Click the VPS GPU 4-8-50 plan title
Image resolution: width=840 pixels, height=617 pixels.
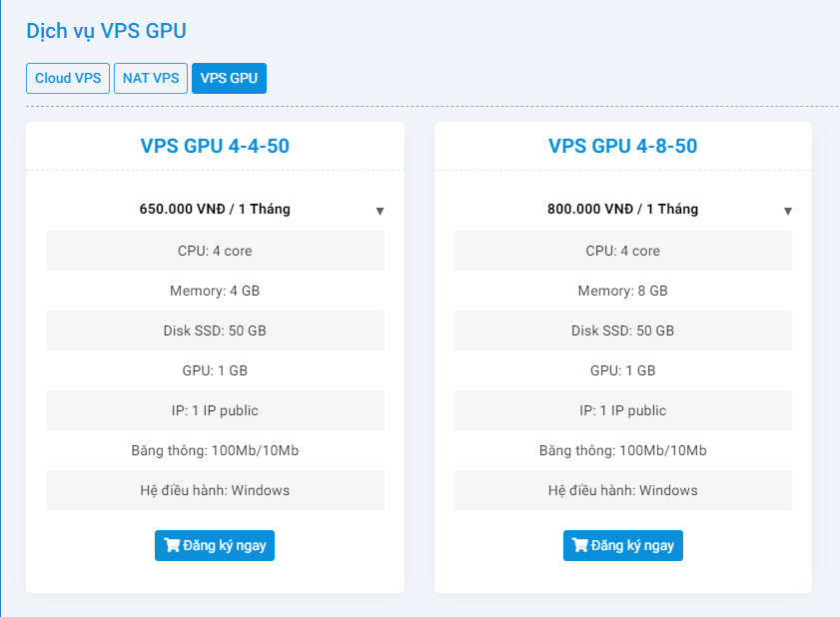point(622,147)
